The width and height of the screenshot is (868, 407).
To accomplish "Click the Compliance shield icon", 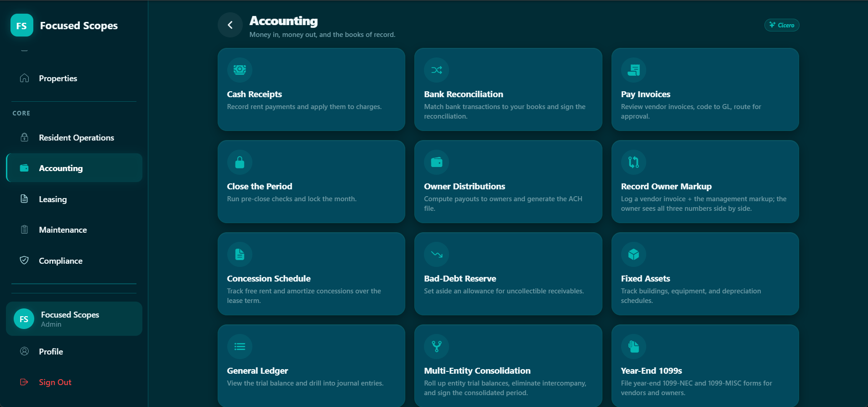I will (x=25, y=261).
